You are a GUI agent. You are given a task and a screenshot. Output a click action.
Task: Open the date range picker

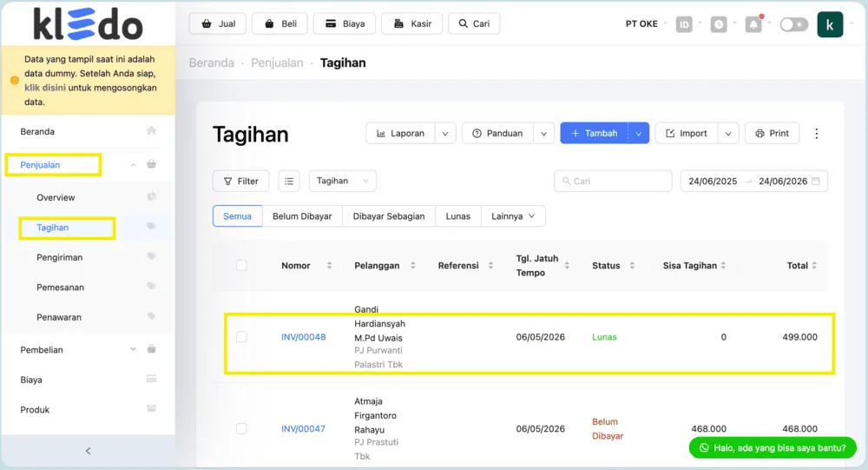click(x=754, y=182)
